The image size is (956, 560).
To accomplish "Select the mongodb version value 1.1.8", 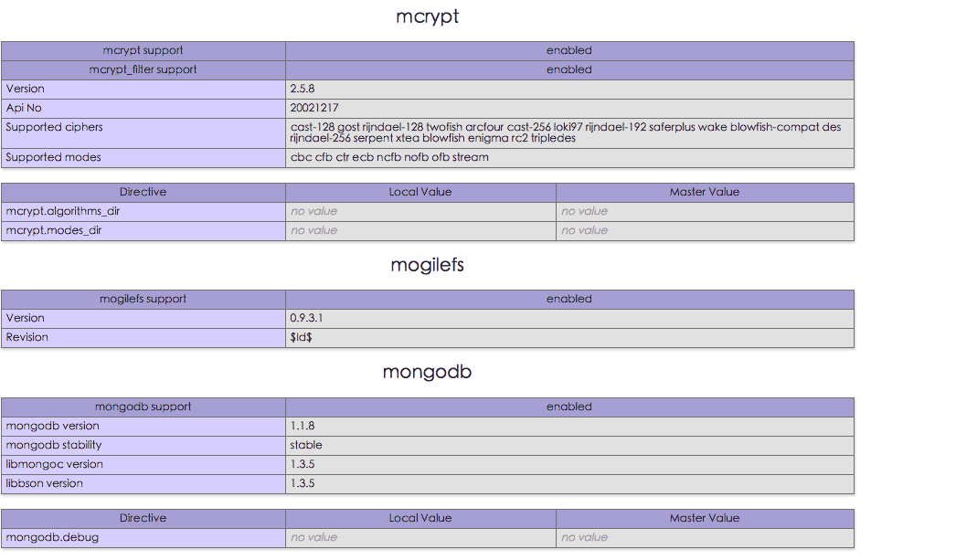I will [303, 426].
